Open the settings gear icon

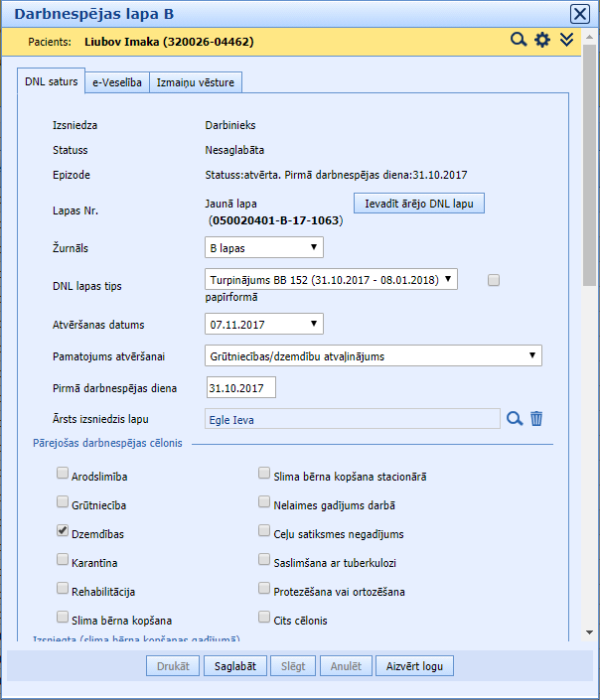click(542, 40)
